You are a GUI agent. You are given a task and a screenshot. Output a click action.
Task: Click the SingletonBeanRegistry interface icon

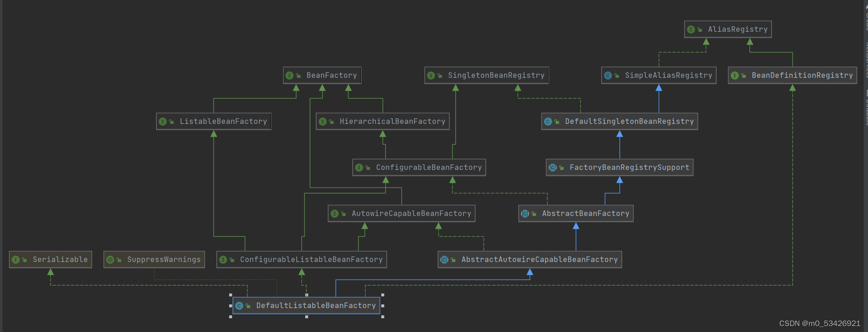click(431, 76)
